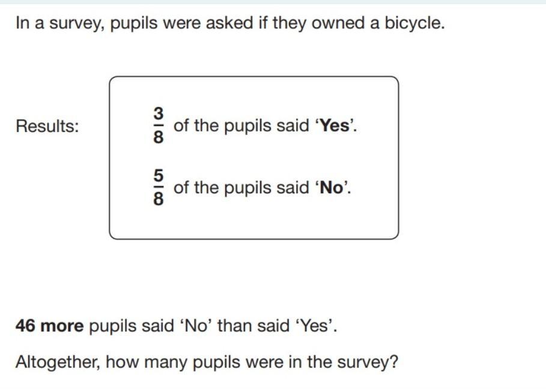Click 'Yes' in the '46 more' sentence
Viewport: 546px width, 392px height.
click(x=314, y=326)
